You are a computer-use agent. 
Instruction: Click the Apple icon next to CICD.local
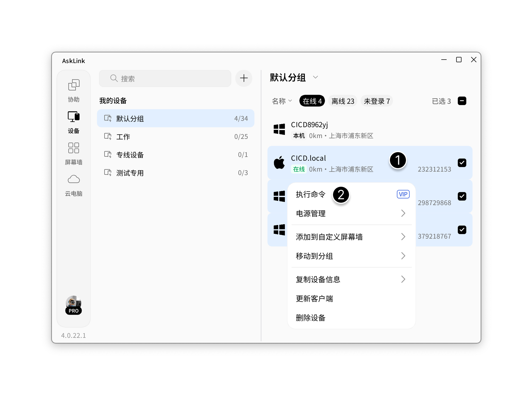(x=279, y=163)
